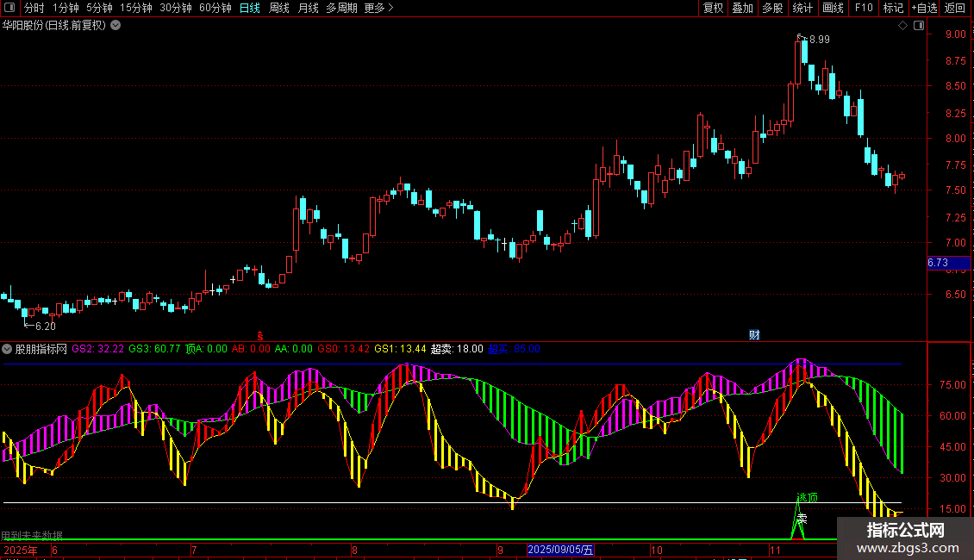
Task: Toggle the side panel icon near price axis
Action: 917,26
